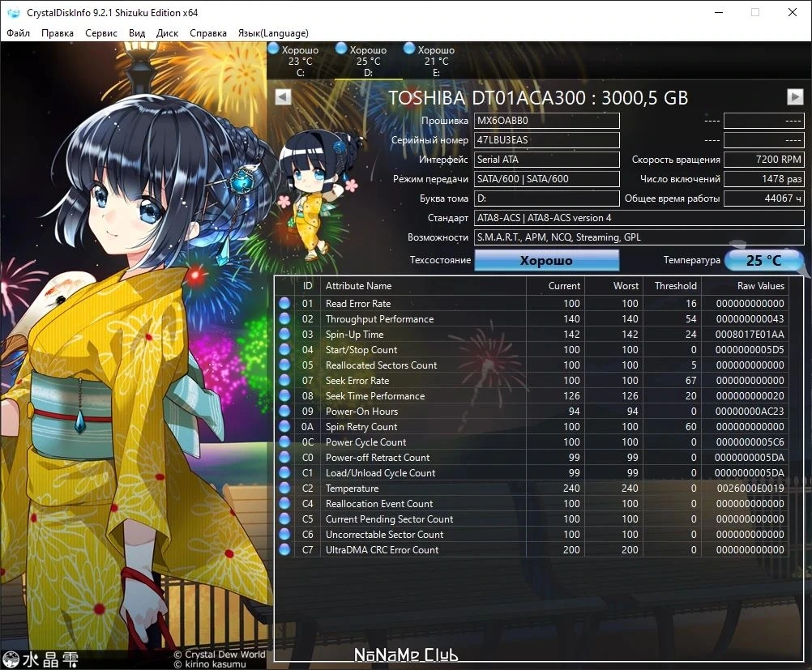The width and height of the screenshot is (812, 670).
Task: Click the firmware field MX6OABB0
Action: [547, 121]
